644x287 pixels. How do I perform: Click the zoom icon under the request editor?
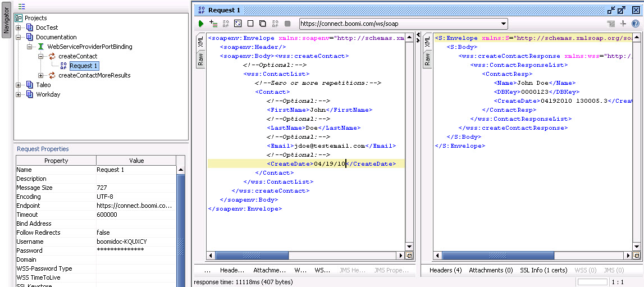[x=409, y=256]
